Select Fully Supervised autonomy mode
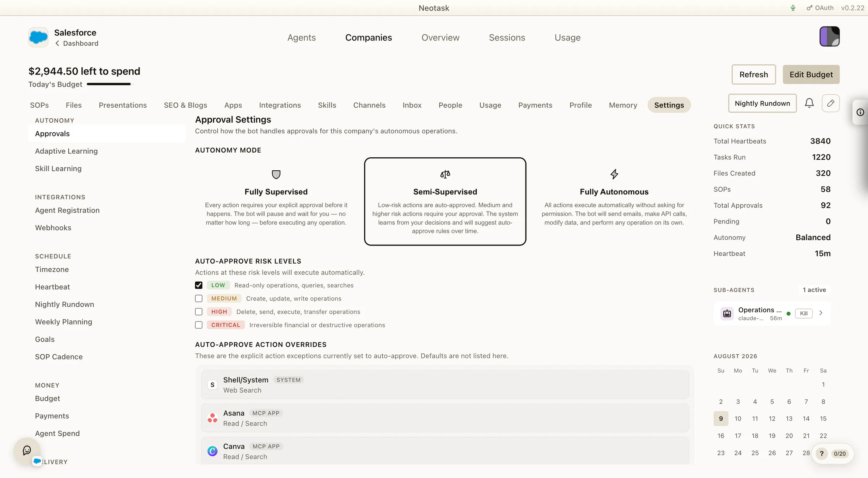 (x=276, y=201)
